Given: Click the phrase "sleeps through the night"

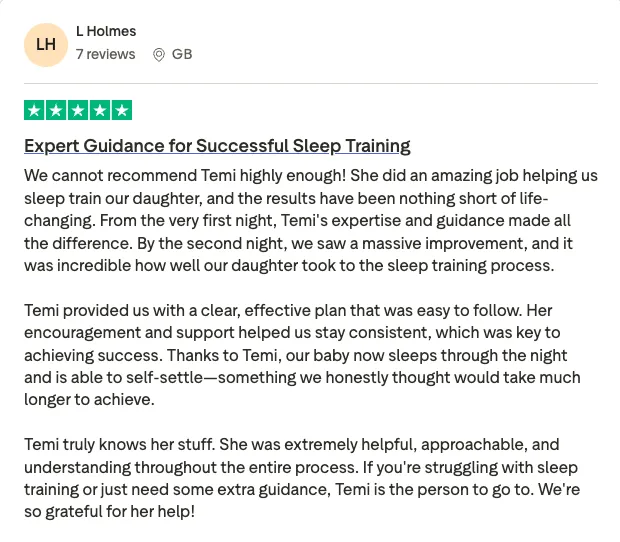Looking at the screenshot, I should pyautogui.click(x=478, y=355).
